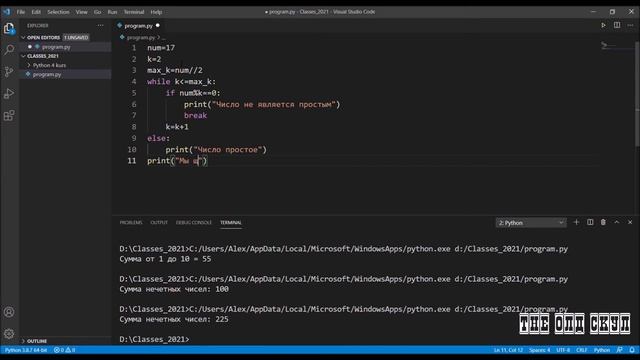
Task: Select program.py in CLASSES_2021 tree
Action: point(47,75)
